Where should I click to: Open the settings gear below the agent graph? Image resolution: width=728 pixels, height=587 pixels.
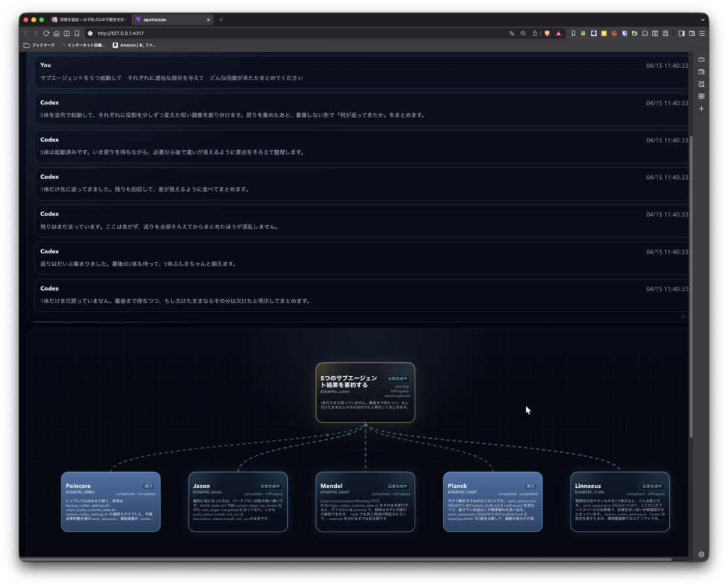pyautogui.click(x=701, y=554)
